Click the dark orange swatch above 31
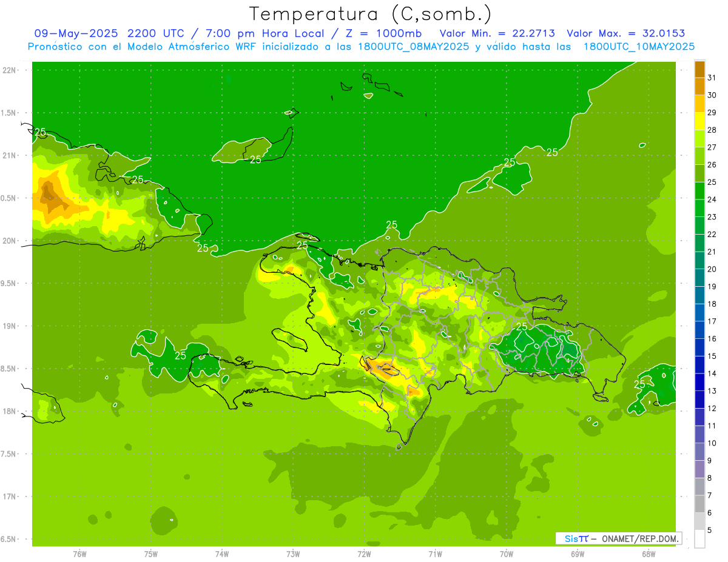This screenshot has width=728, height=562. [699, 69]
